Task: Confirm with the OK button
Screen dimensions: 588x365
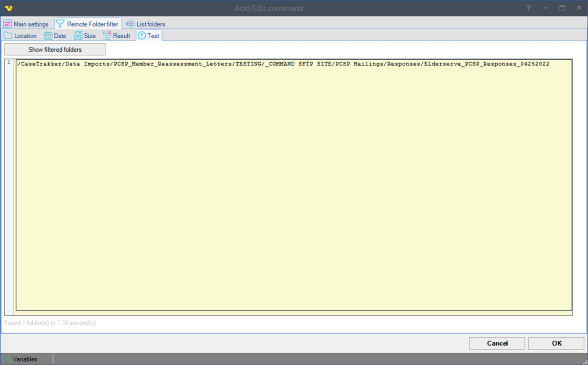Action: (556, 343)
